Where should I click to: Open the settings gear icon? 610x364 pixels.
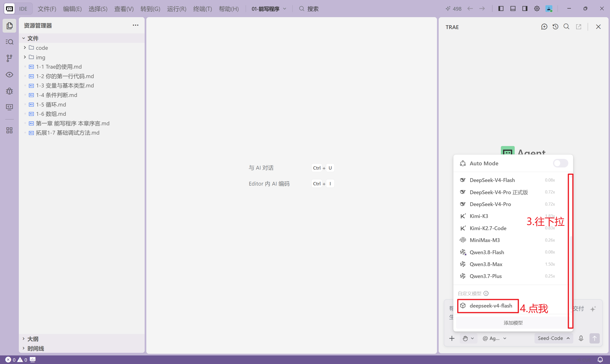[537, 9]
